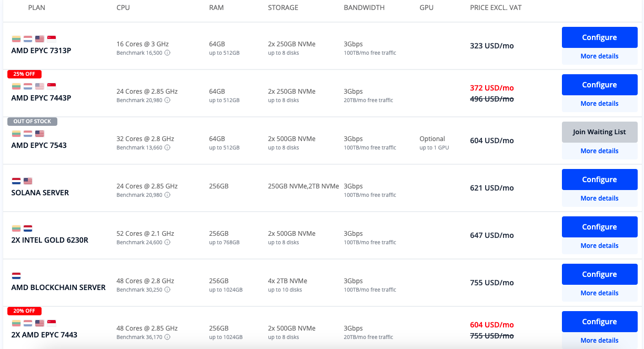
Task: Select the US flag on AMD EPYC 7543
Action: click(39, 133)
